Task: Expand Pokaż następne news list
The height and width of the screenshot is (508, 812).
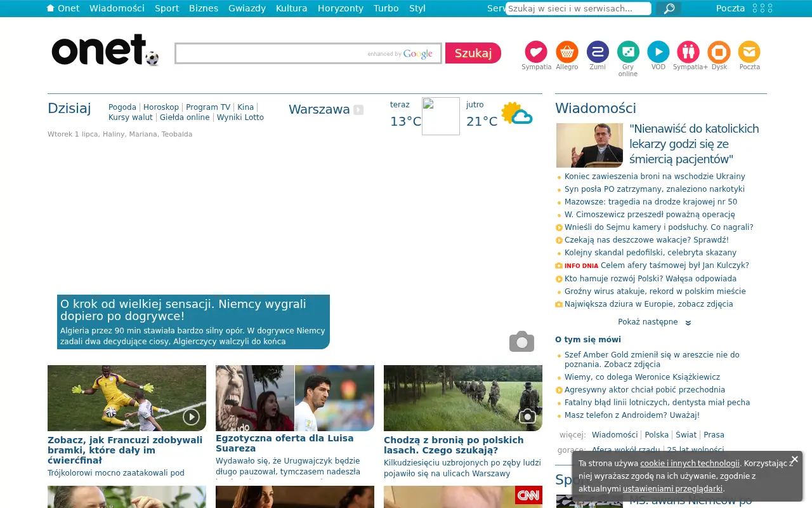Action: point(654,322)
